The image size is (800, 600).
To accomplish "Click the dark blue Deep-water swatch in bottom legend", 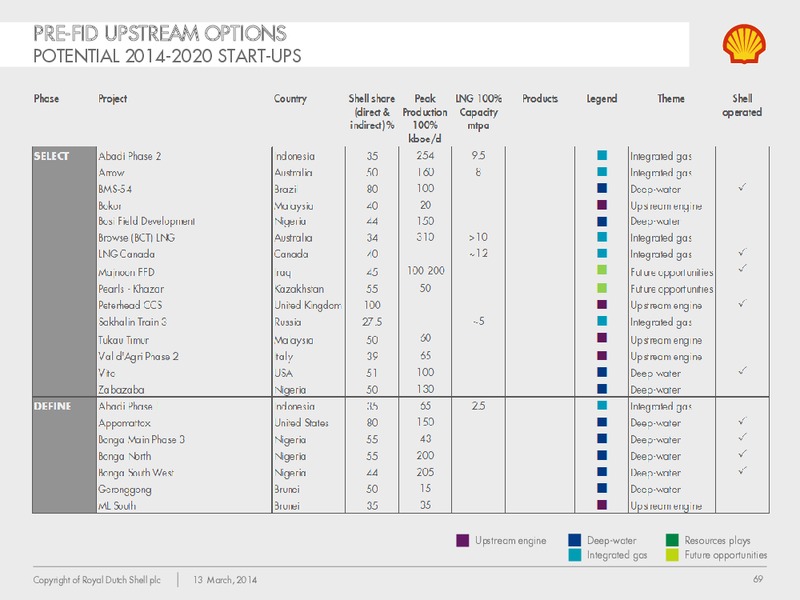I will (574, 540).
